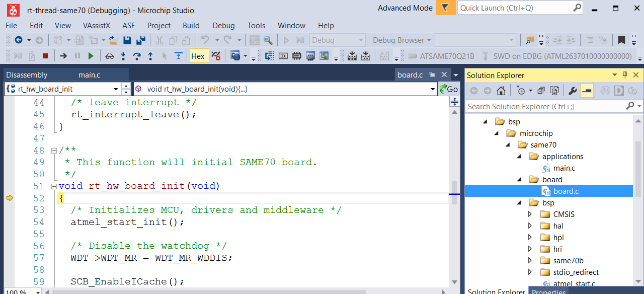
Task: Switch to the main.c editor tab
Action: click(89, 75)
